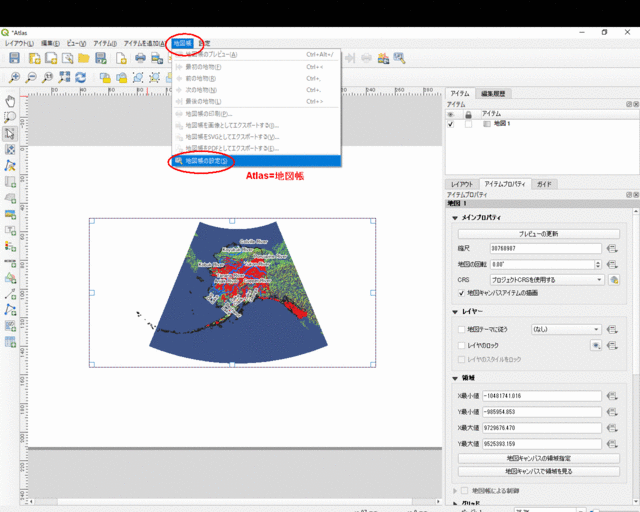Screen dimensions: 640x512
Task: Click the 縮尺 scale input field
Action: click(545, 248)
